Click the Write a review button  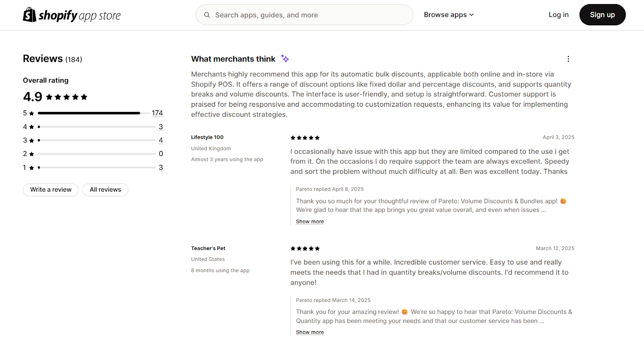pyautogui.click(x=51, y=190)
